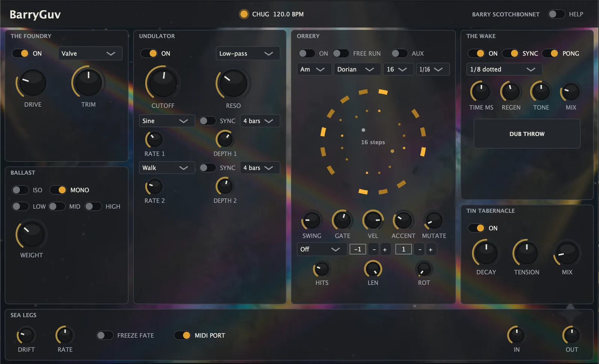This screenshot has width=599, height=364.
Task: Toggle the HELP switch
Action: (x=556, y=14)
